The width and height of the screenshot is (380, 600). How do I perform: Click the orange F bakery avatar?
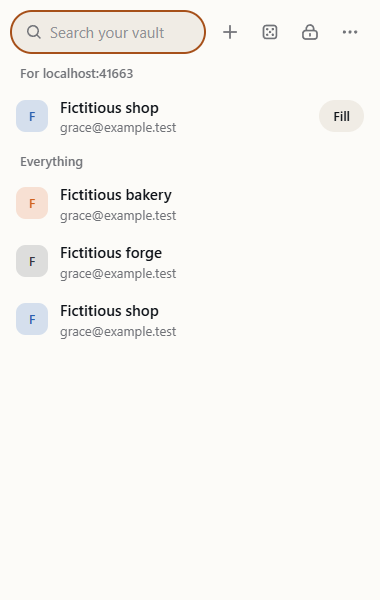pyautogui.click(x=32, y=203)
